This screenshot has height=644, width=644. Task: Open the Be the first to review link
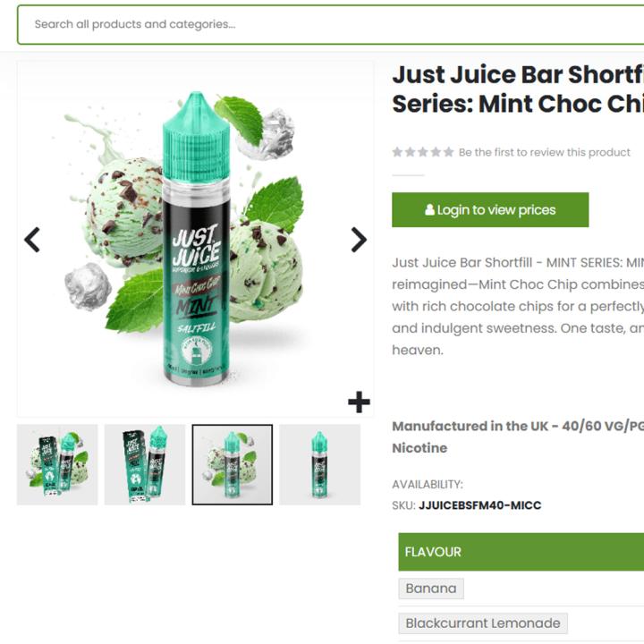point(544,152)
